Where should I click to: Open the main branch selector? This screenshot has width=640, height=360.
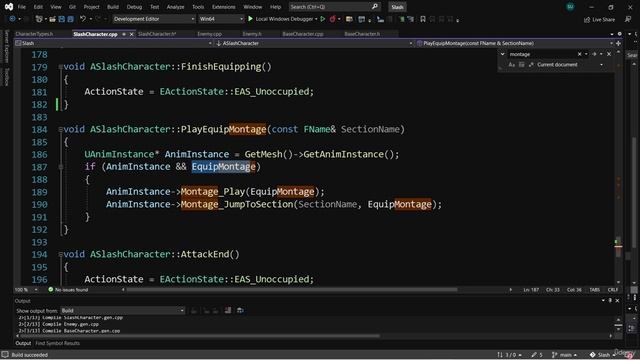564,355
